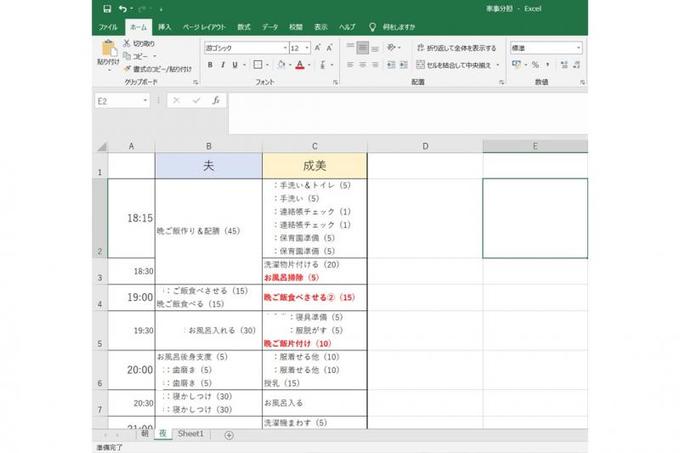Open the 配置 group dialog launcher
The height and width of the screenshot is (453, 680).
[501, 82]
